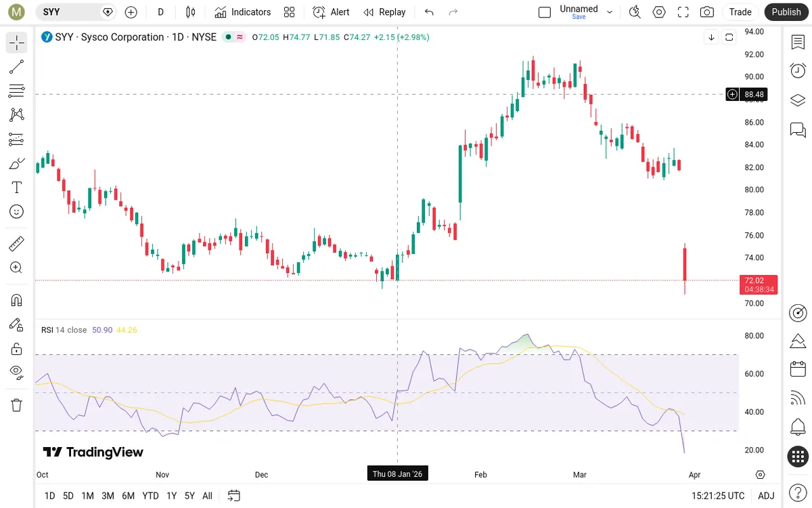Change the D interval selector

(161, 12)
